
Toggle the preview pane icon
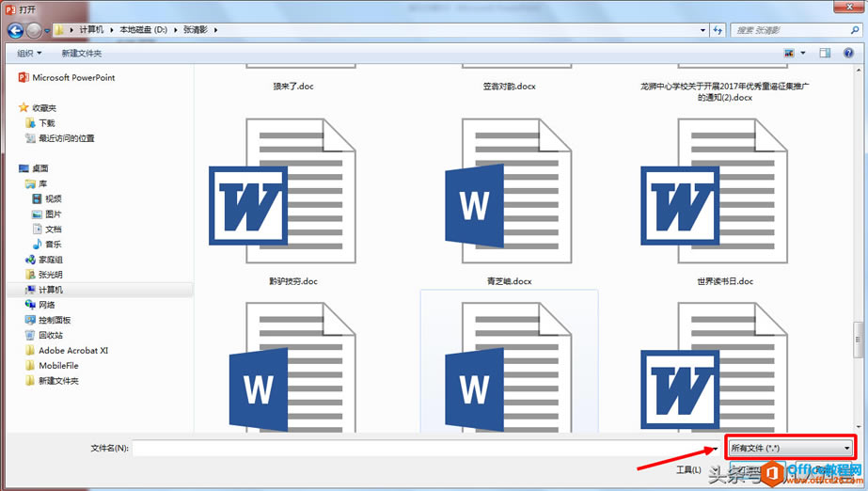[825, 53]
